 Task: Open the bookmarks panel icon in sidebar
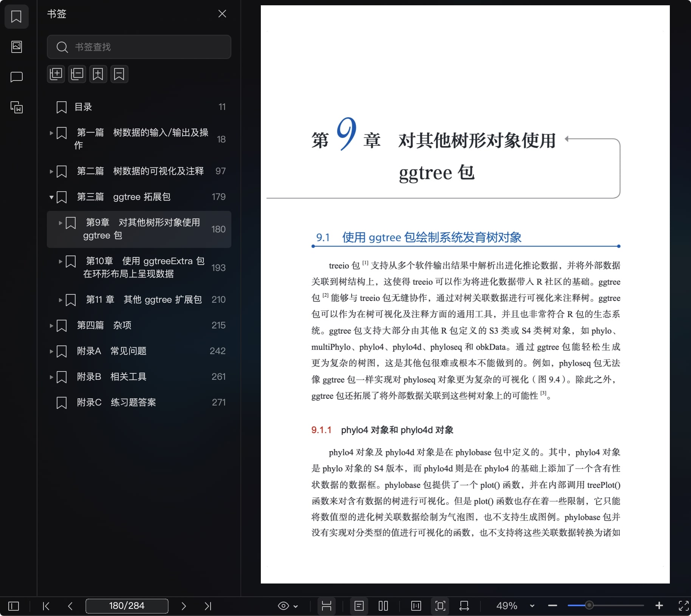(16, 17)
